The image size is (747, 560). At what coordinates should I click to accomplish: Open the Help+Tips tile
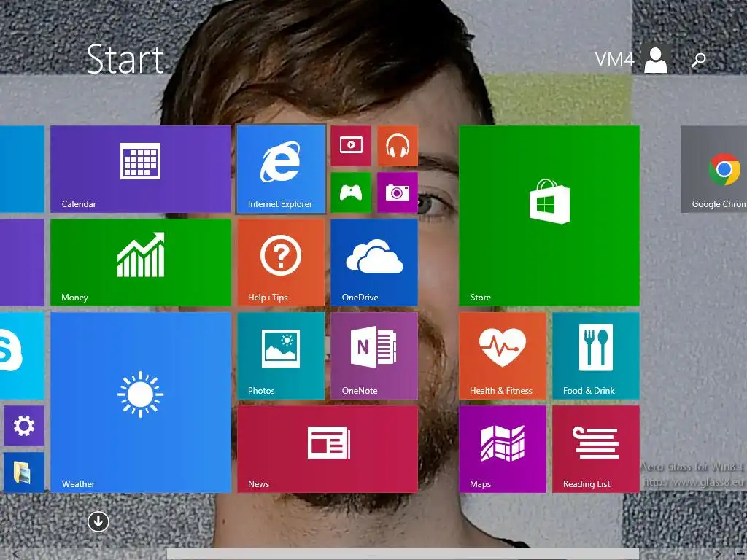pos(281,262)
